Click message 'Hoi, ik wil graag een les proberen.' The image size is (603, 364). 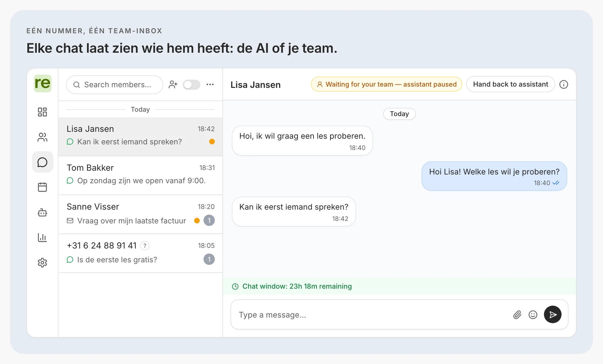pos(302,141)
